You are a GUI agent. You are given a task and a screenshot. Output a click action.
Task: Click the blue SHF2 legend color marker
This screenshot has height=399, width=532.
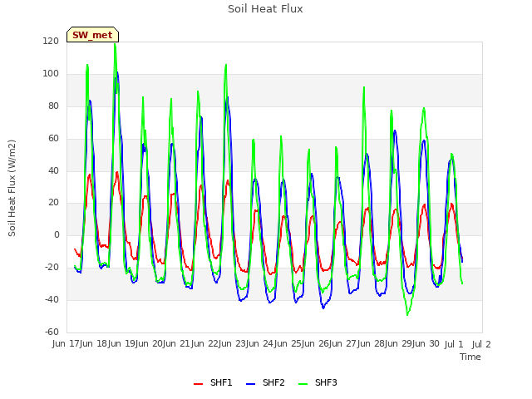point(250,384)
